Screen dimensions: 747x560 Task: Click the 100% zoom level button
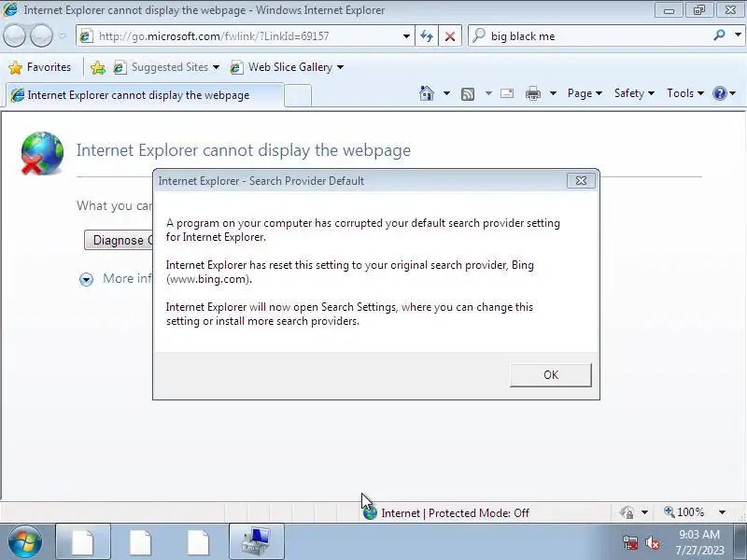tap(684, 512)
